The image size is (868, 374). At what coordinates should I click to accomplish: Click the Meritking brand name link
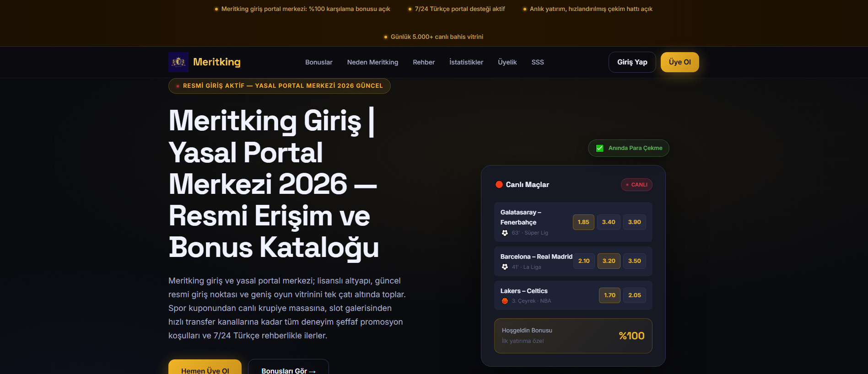pos(217,62)
